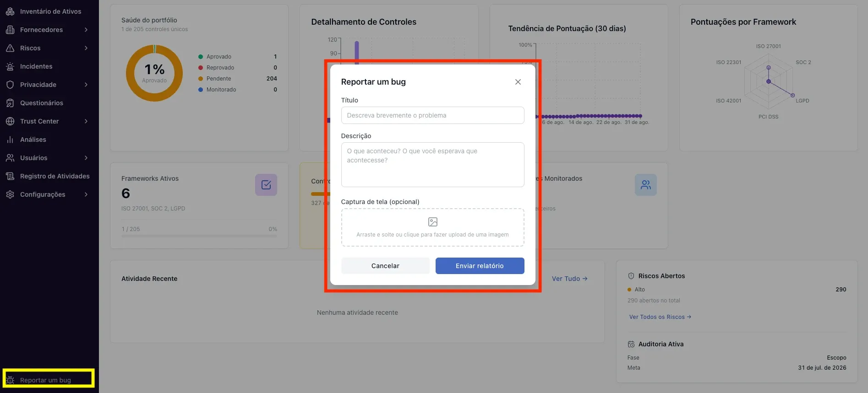Click the Registro de Atividades icon
The image size is (868, 393).
click(x=10, y=176)
